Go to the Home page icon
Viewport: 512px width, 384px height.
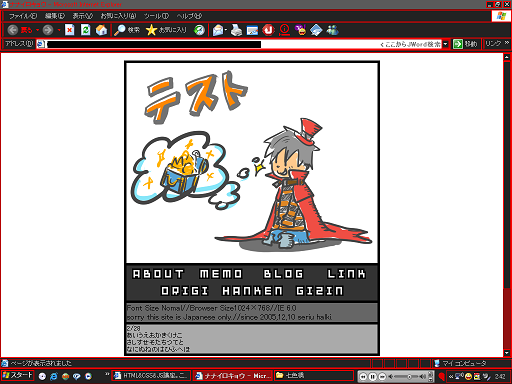point(101,30)
